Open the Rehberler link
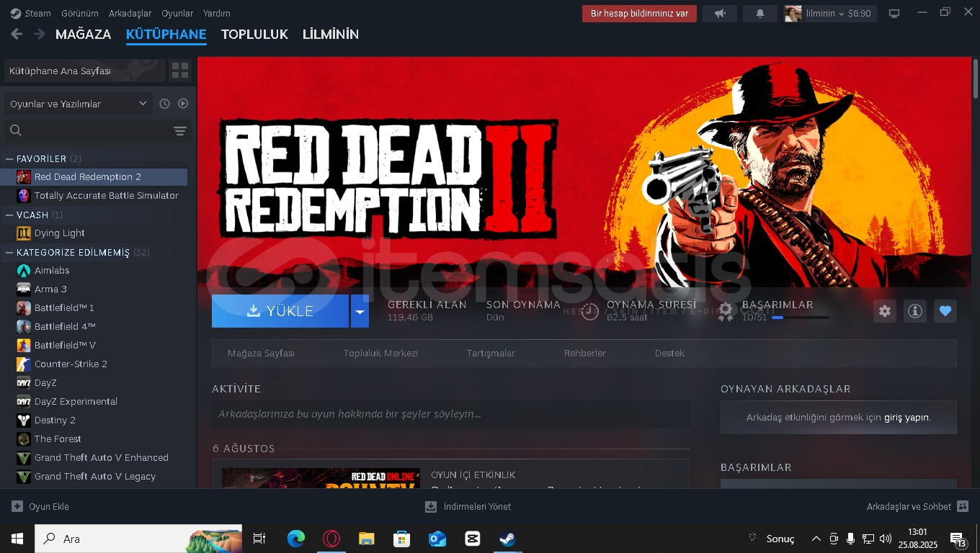Image resolution: width=980 pixels, height=553 pixels. tap(585, 353)
